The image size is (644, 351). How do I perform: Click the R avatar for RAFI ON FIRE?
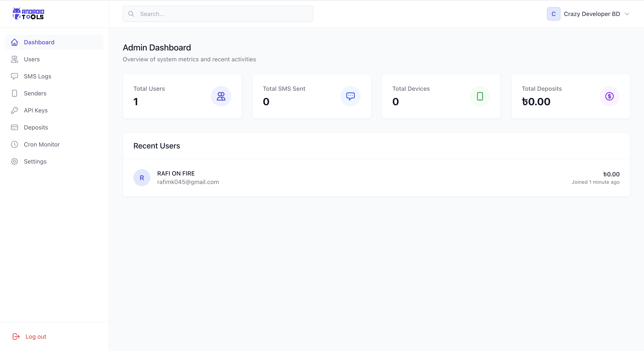coord(142,178)
